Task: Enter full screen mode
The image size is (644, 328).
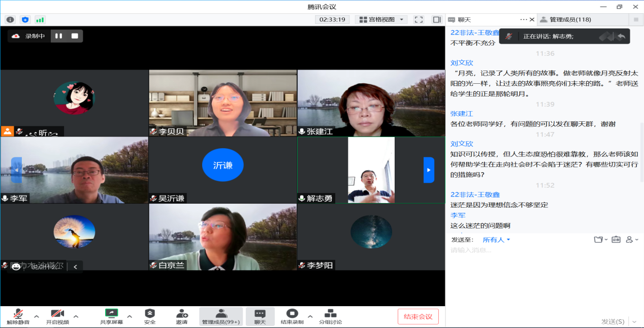Action: (x=418, y=20)
